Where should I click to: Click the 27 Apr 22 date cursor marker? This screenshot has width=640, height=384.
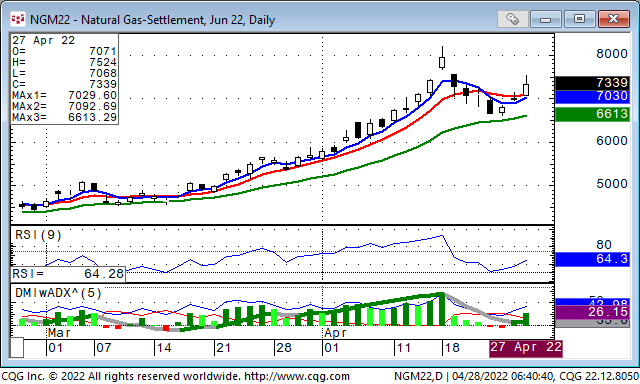coord(526,348)
